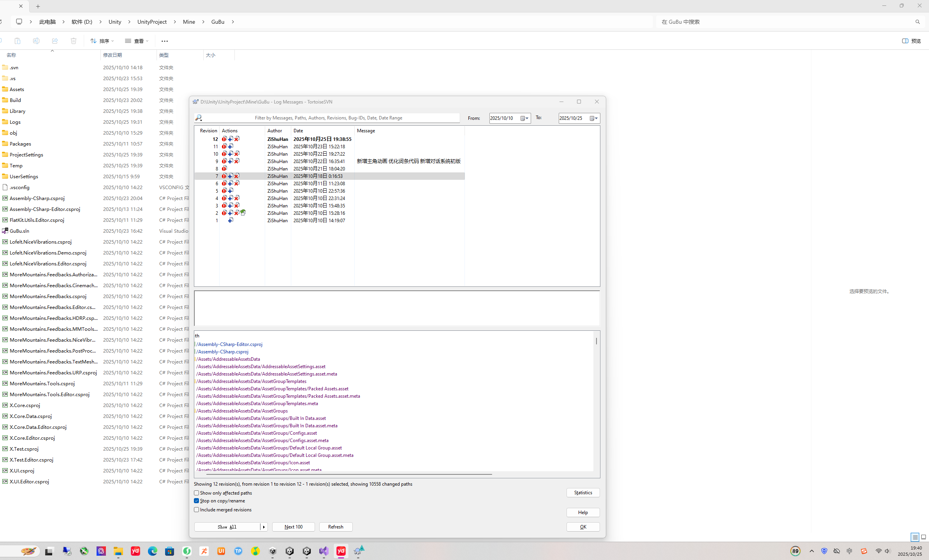Click the delete trash icon in Explorer toolbar
929x560 pixels.
pyautogui.click(x=74, y=41)
